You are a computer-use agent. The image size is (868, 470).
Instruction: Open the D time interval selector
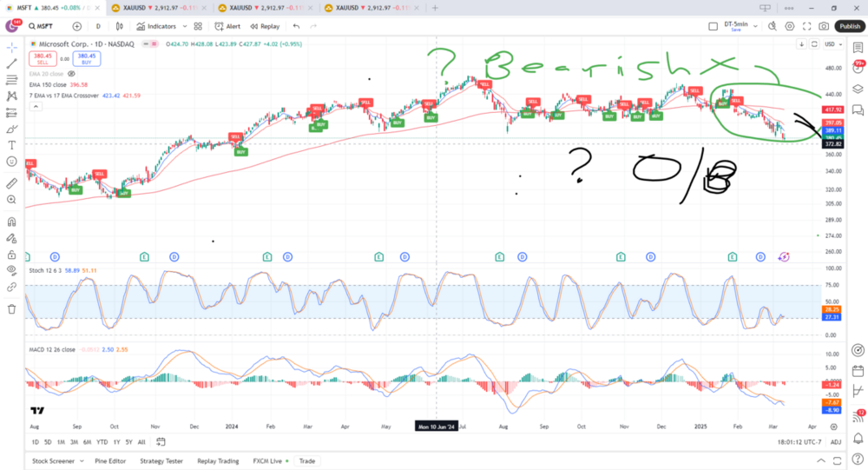click(98, 26)
